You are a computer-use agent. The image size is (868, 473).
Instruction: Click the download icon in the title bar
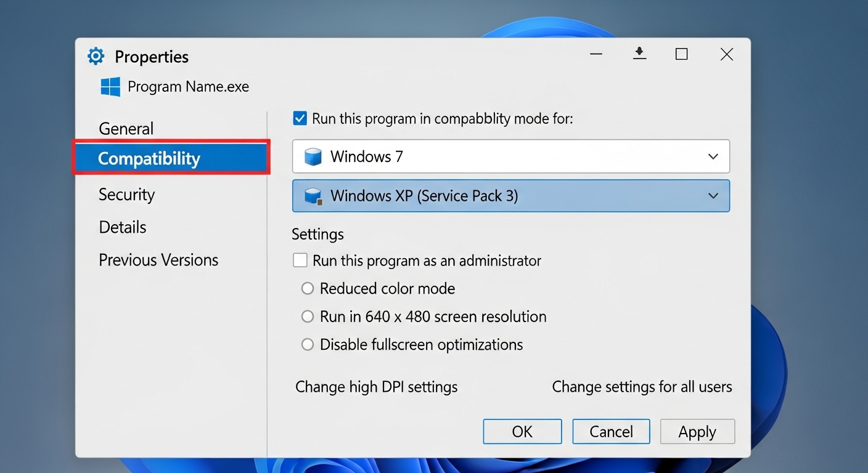pos(639,54)
